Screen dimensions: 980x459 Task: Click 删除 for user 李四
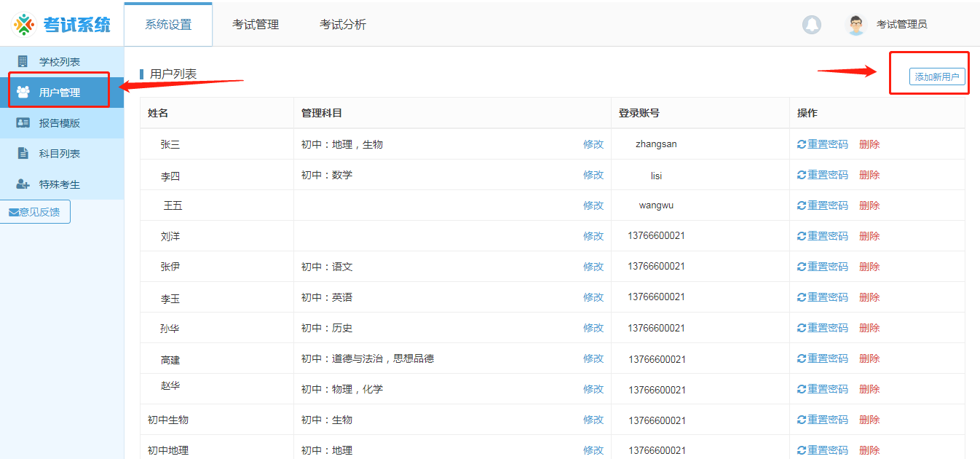[869, 174]
